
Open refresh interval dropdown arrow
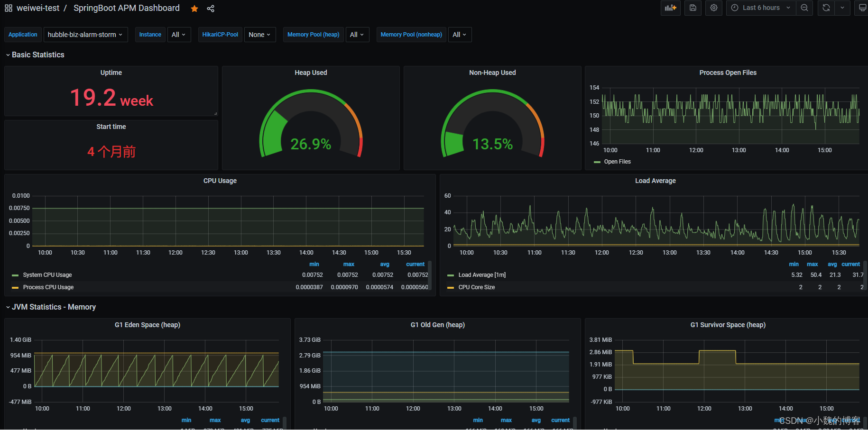[x=842, y=8]
